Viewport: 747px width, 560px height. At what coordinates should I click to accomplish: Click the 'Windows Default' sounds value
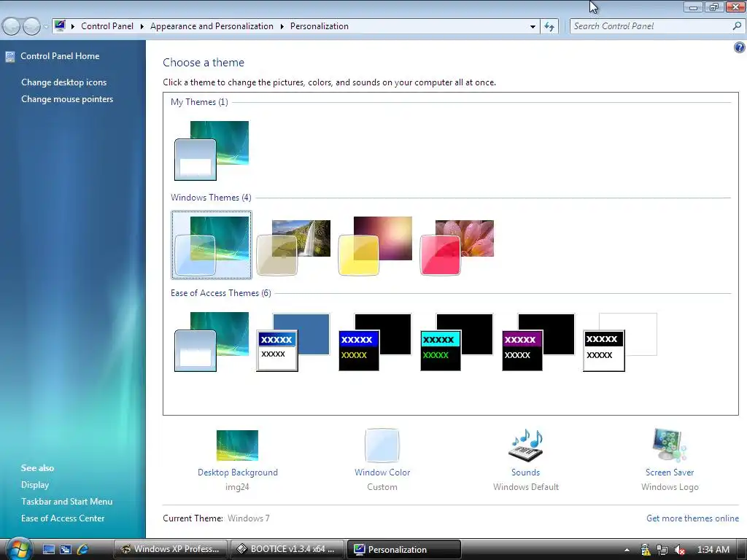pos(525,487)
